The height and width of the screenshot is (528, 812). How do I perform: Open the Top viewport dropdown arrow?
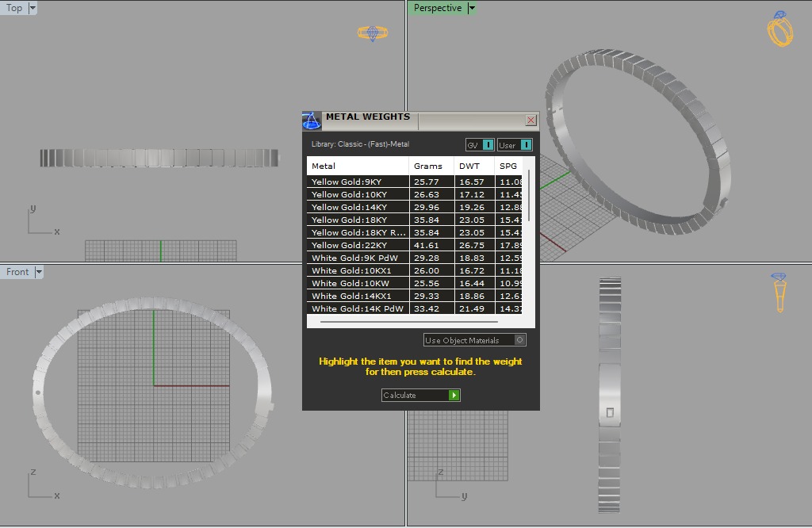(x=33, y=8)
